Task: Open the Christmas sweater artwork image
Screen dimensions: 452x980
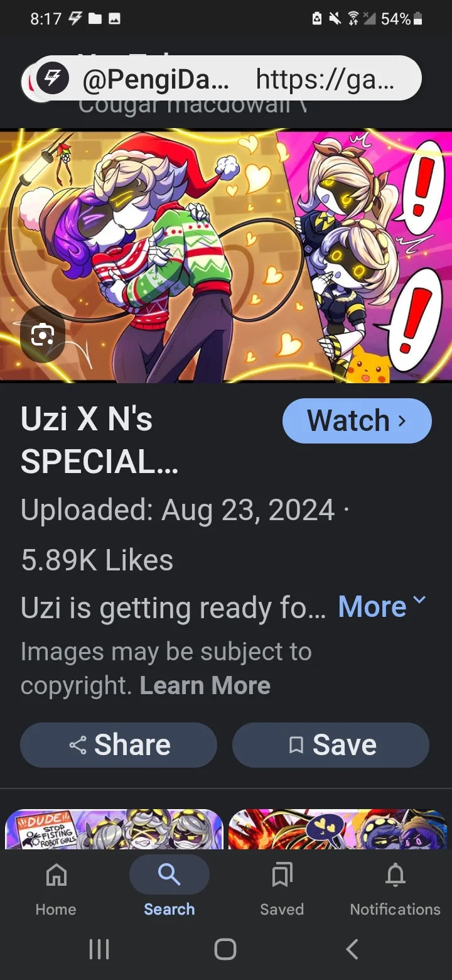Action: click(x=226, y=256)
